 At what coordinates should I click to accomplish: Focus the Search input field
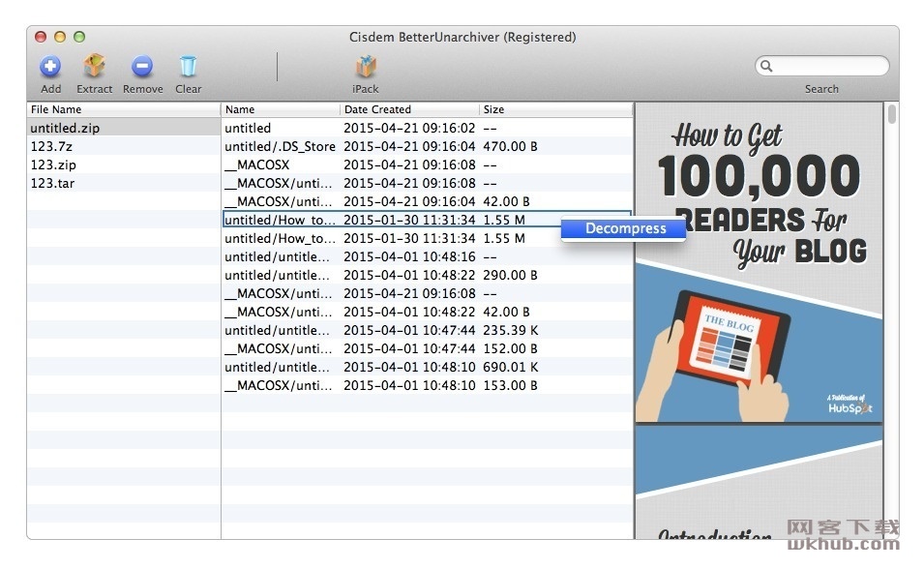(x=822, y=66)
